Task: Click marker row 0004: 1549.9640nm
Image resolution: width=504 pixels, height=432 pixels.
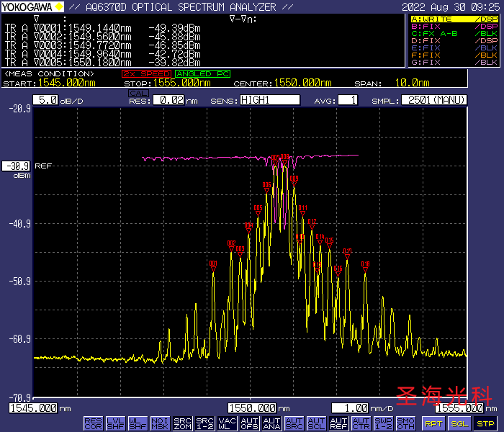Action: click(103, 54)
